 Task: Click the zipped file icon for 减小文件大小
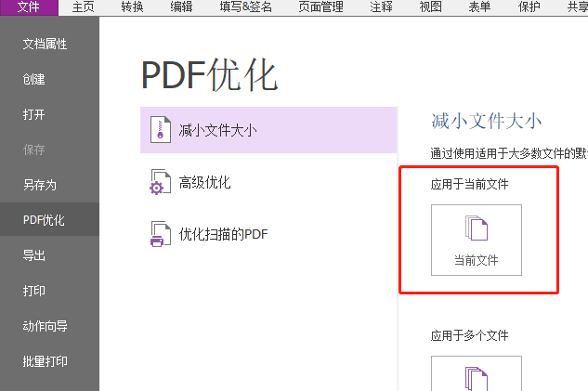click(x=161, y=130)
